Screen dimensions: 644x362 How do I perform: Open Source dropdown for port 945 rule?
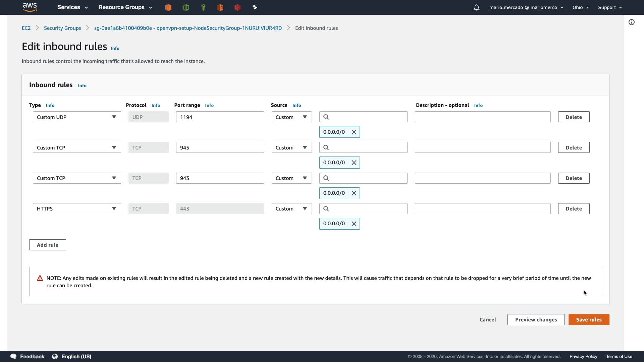pos(291,147)
